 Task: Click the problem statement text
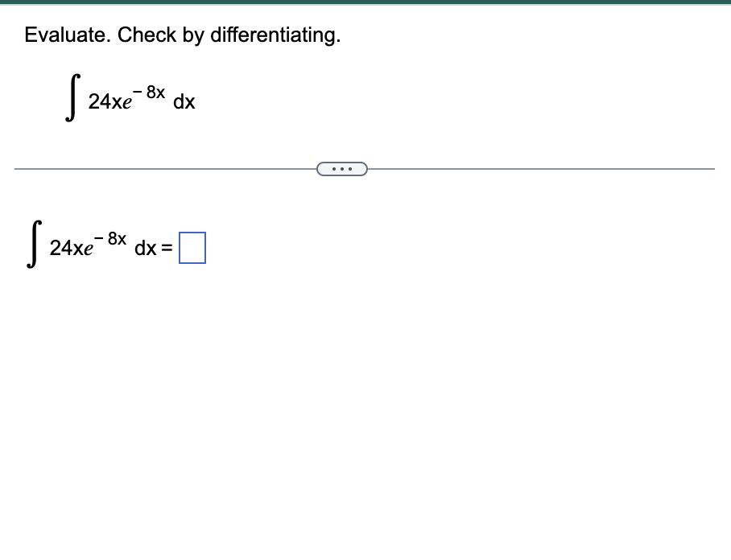click(183, 35)
